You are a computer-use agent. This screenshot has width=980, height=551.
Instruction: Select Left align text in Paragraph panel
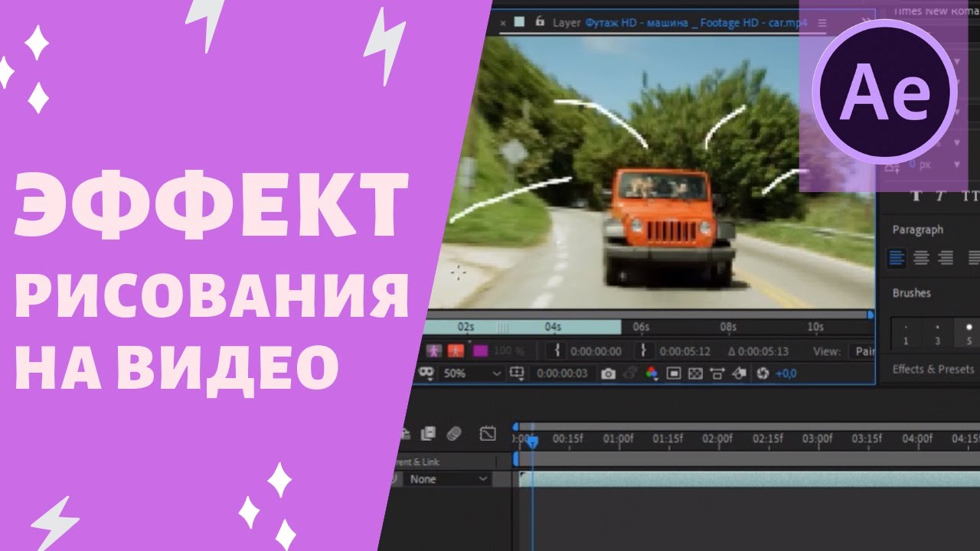897,258
